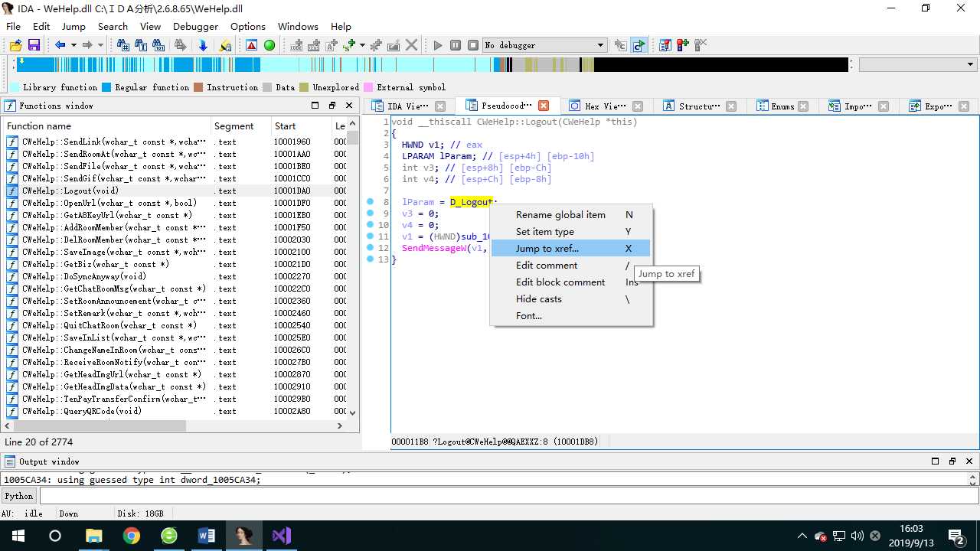Click the highlighted D_Logout identifier
Screen dimensions: 980x551
coord(471,202)
